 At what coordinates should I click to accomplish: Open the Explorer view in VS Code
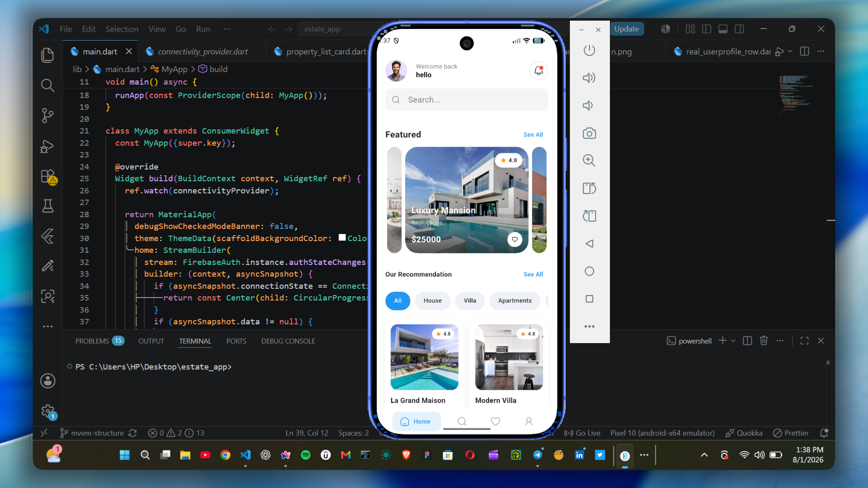(x=48, y=55)
